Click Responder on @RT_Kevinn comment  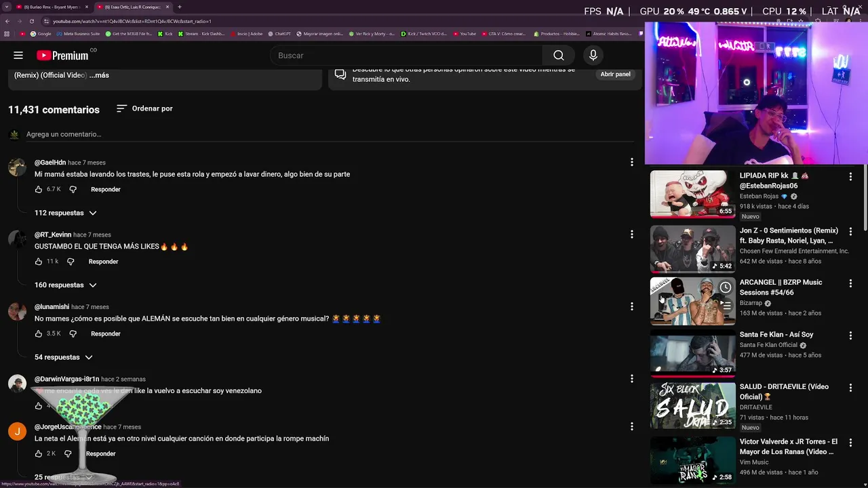tap(103, 262)
